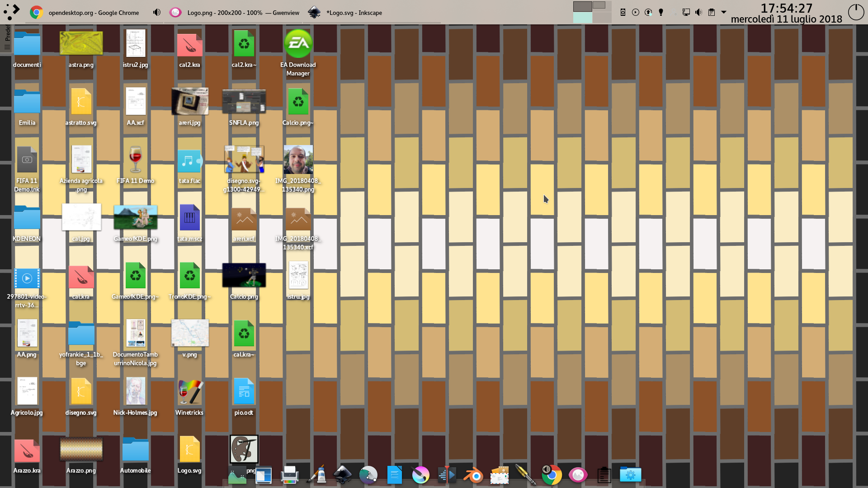Switch to the highlighted bottom-left virtual desktop
The image size is (868, 488).
(x=583, y=18)
